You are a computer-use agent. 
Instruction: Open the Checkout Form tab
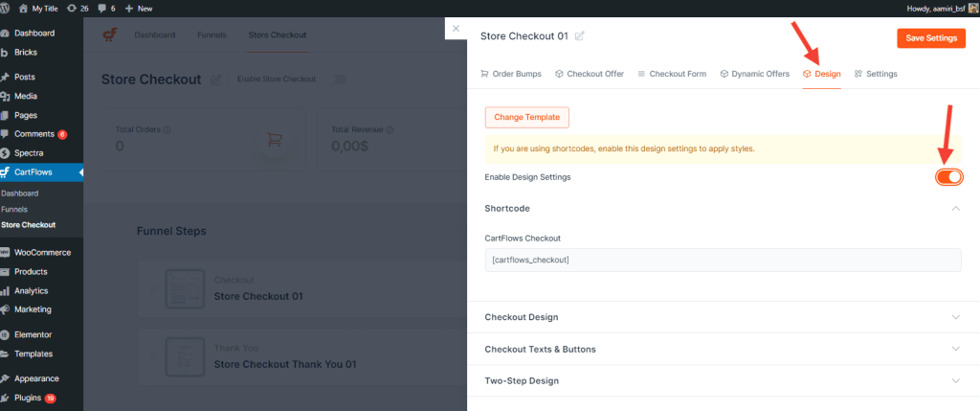click(672, 74)
